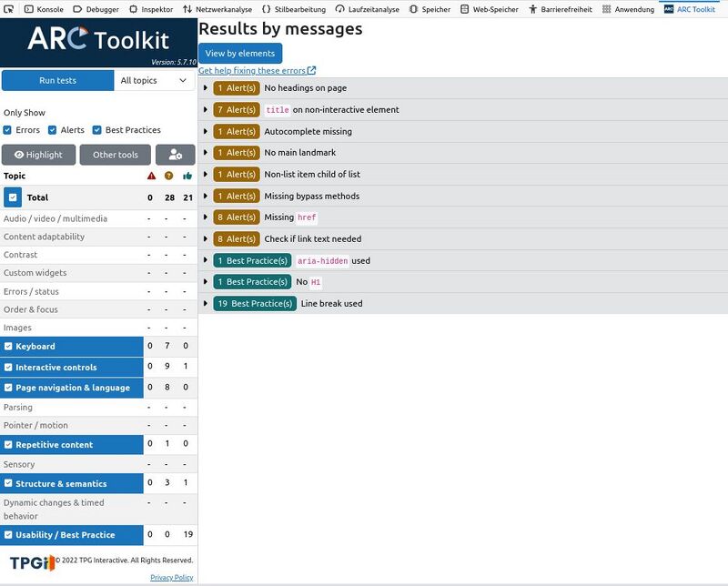Uncheck the Errors filter checkbox
The height and width of the screenshot is (586, 728).
(x=8, y=130)
